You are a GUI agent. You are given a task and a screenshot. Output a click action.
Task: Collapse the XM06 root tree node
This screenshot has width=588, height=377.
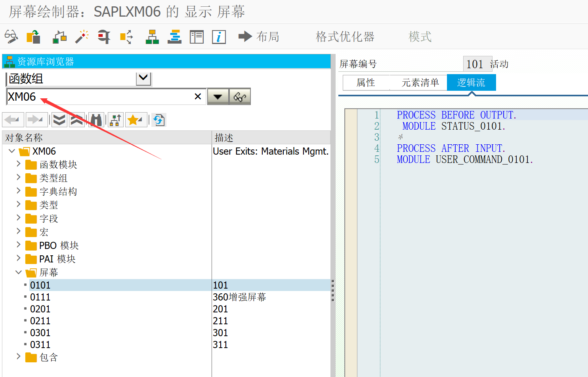11,151
